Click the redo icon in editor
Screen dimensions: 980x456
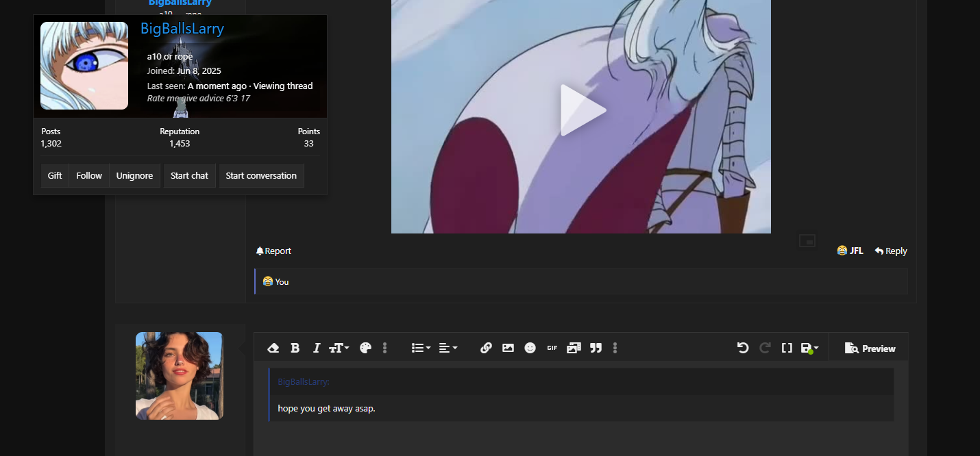(x=765, y=348)
